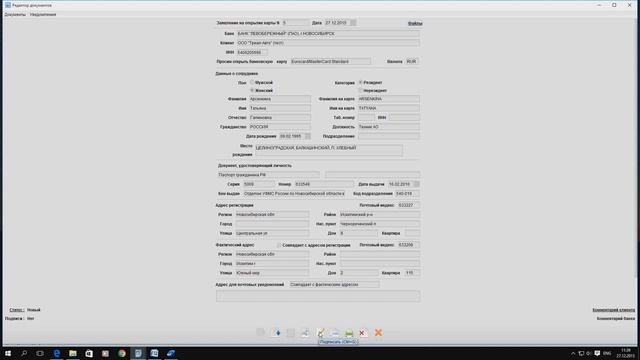This screenshot has height=360, width=640.
Task: Open the Windows Start menu
Action: pos(8,353)
